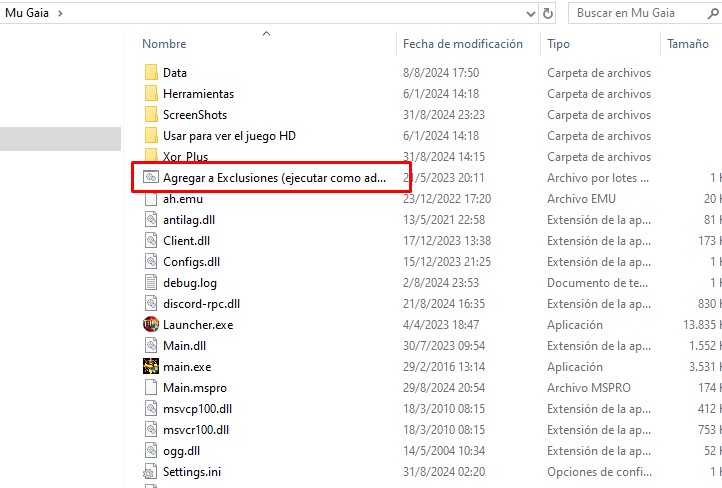The height and width of the screenshot is (488, 722).
Task: Open the Launcher.exe application icon
Action: point(151,325)
